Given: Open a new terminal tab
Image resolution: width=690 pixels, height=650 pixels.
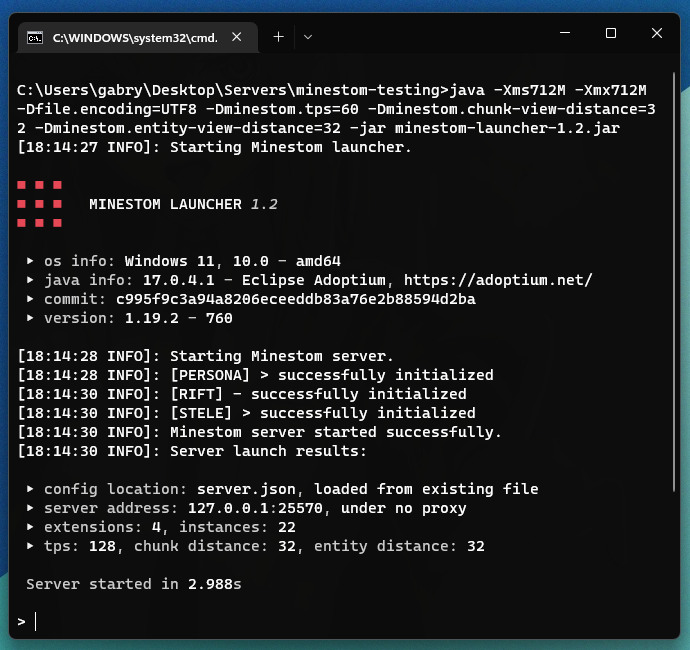Looking at the screenshot, I should pos(278,37).
